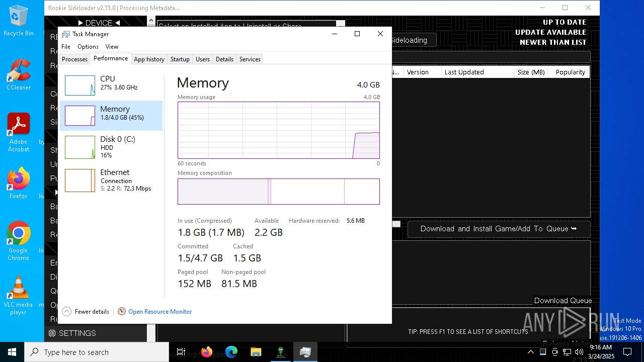Show hidden system tray icons
The height and width of the screenshot is (362, 644).
(x=530, y=352)
